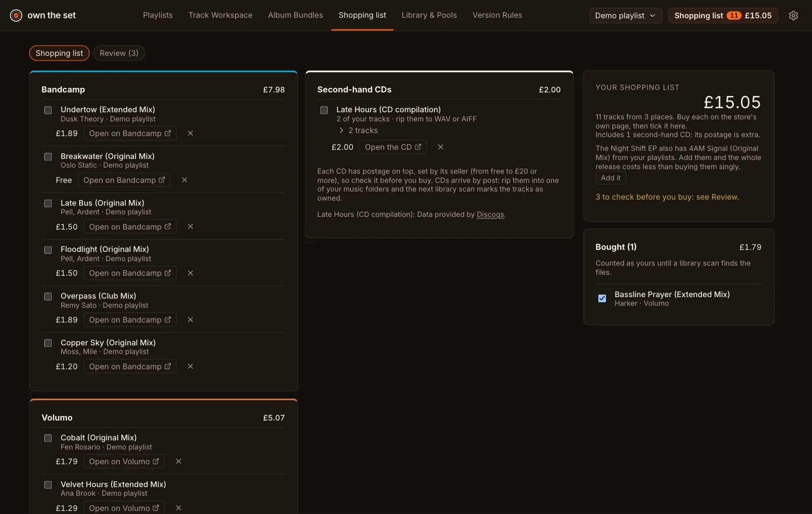Click the Add it button

pos(611,178)
